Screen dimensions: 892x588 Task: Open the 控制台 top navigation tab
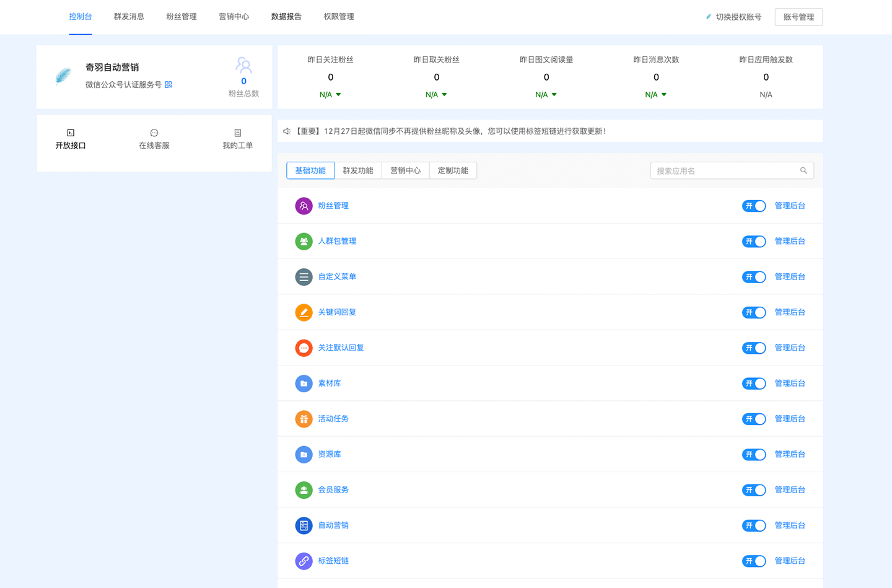click(81, 17)
